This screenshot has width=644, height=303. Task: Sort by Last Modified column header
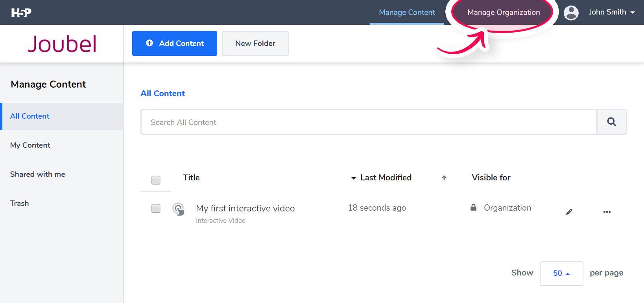point(386,178)
